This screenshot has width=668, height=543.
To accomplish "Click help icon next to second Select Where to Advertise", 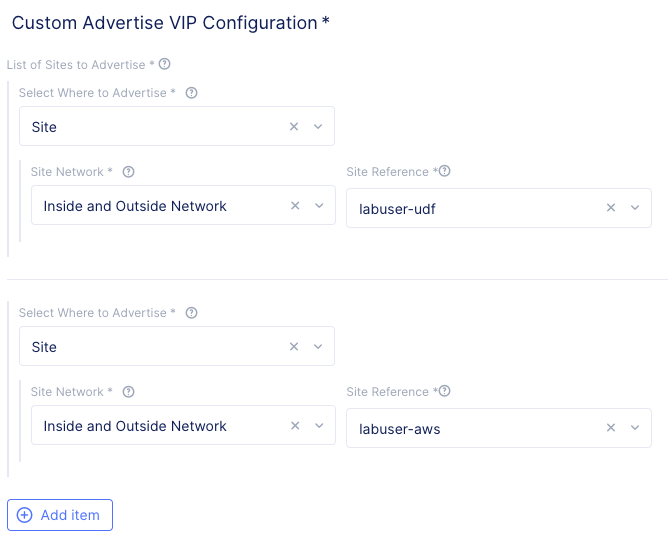I will (192, 313).
